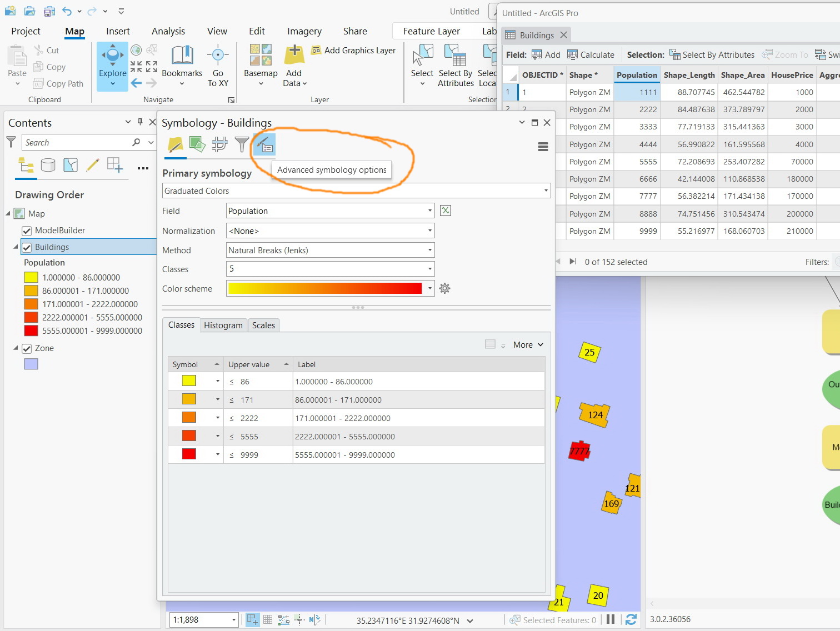Open the Add Graphics Layer tool
840x631 pixels.
[353, 50]
